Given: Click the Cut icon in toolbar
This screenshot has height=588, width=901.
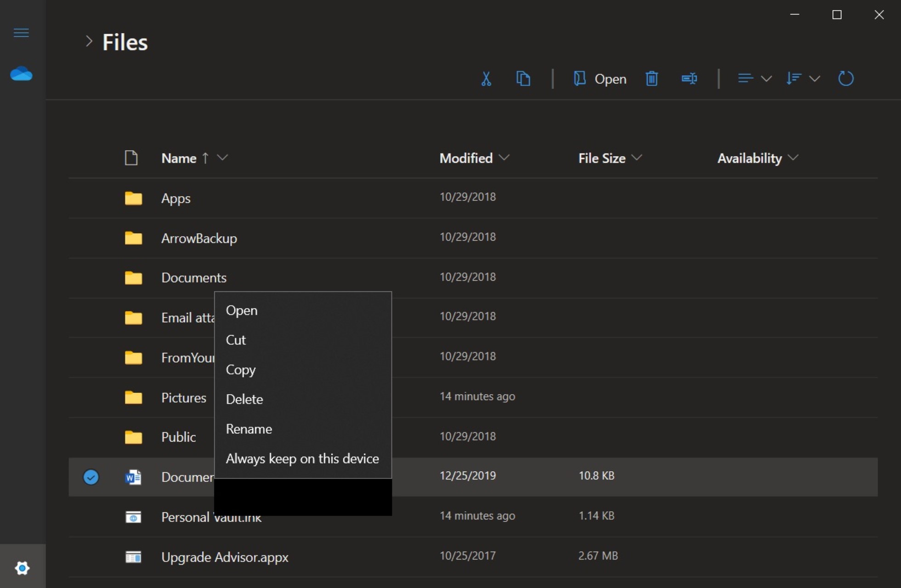Looking at the screenshot, I should tap(486, 78).
